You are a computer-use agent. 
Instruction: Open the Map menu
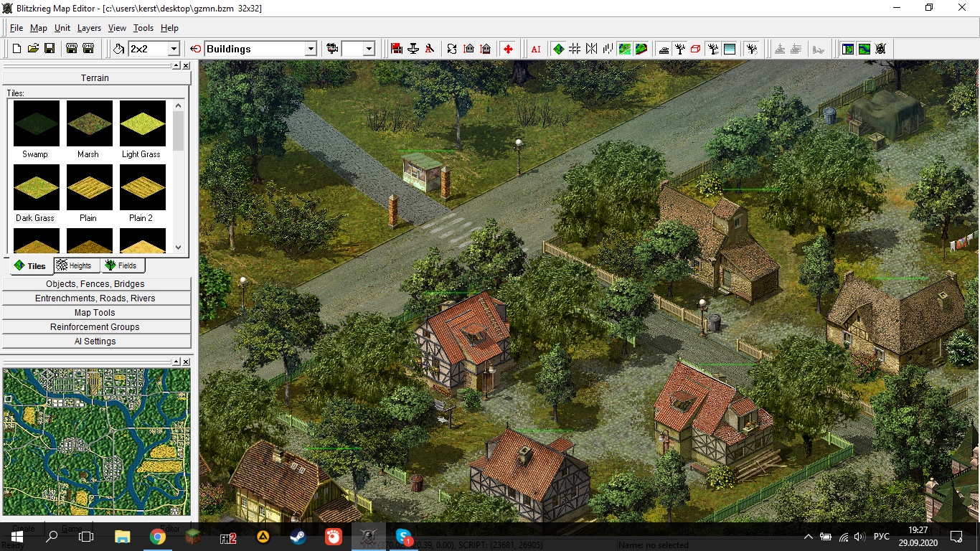(39, 28)
